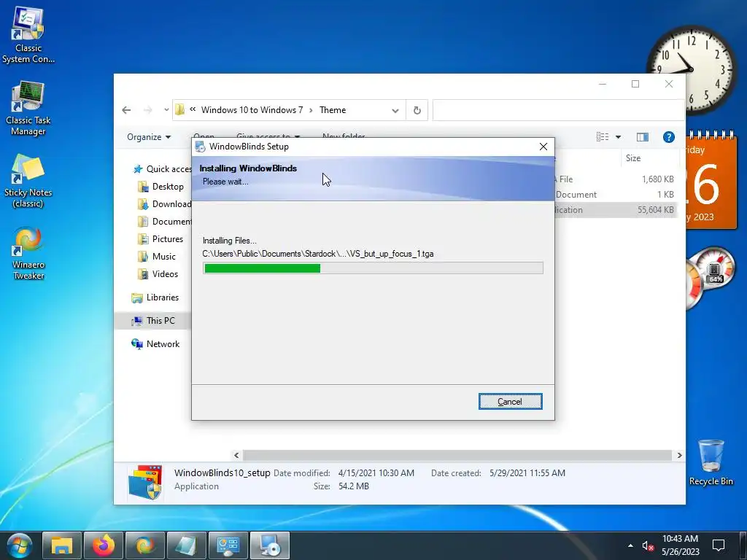Show hidden system tray icons

[x=630, y=545]
